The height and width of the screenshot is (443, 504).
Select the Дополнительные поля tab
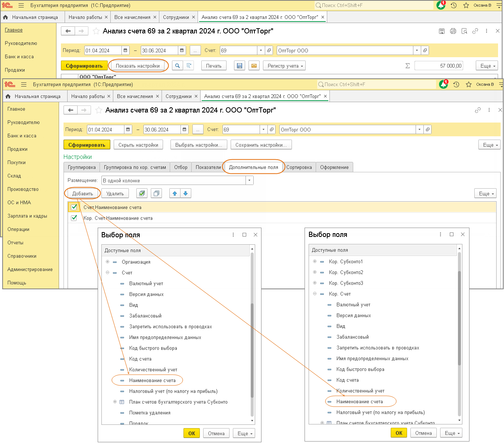(254, 167)
